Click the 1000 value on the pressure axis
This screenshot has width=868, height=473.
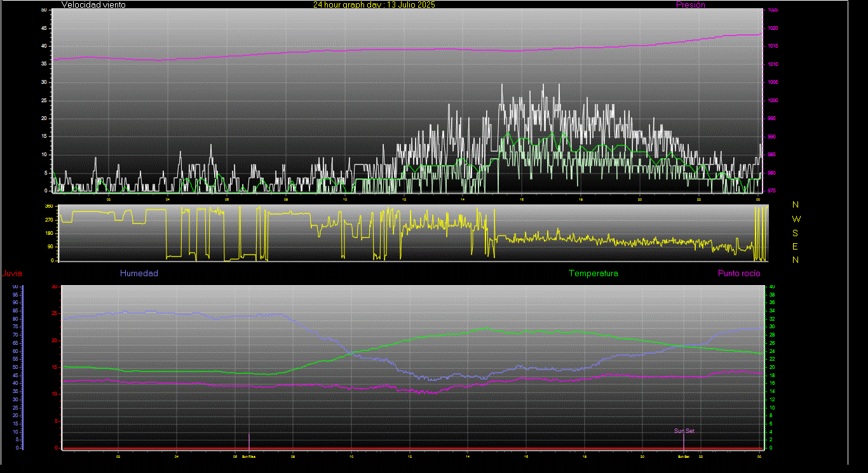pyautogui.click(x=773, y=101)
